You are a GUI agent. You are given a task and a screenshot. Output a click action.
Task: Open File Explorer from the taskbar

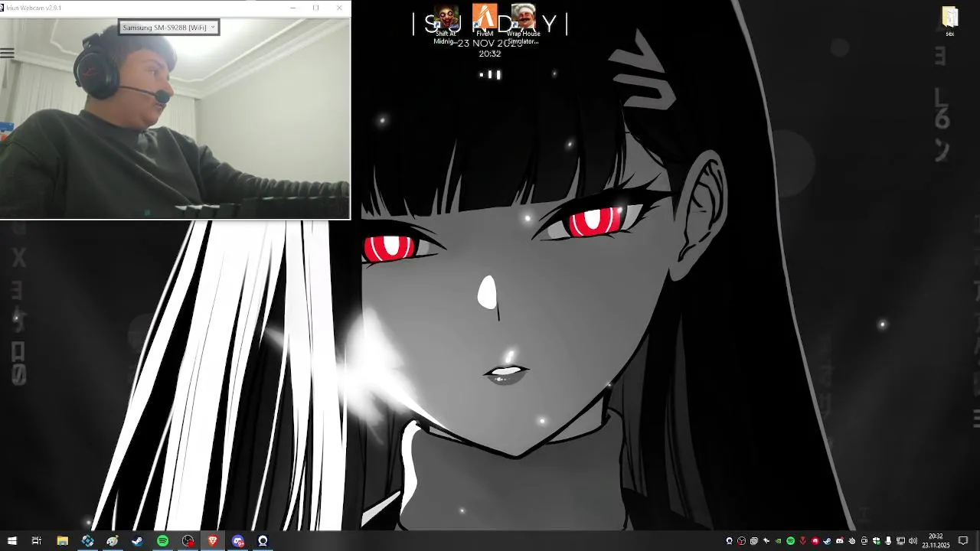(63, 541)
